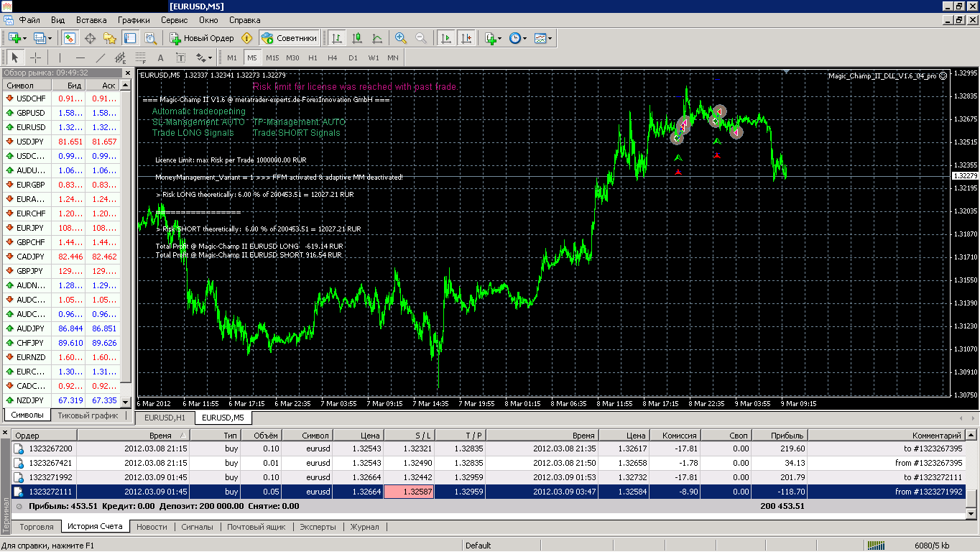Toggle the chart shift button

click(466, 38)
